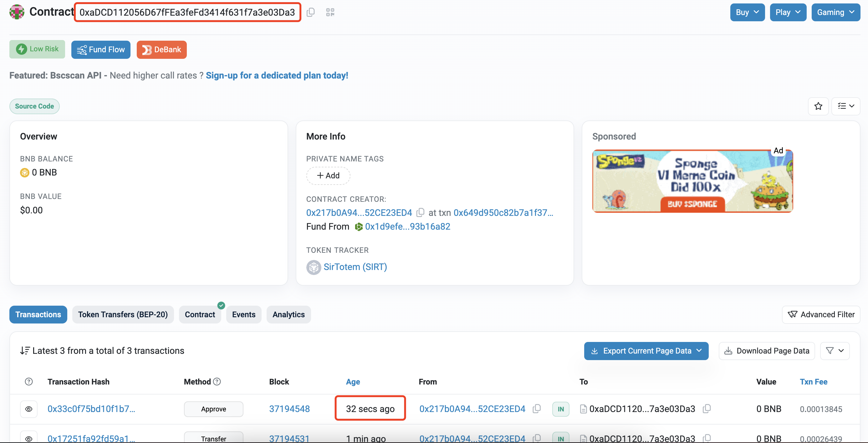Preview the Approve transaction with the eye icon
Viewport: 868px width, 443px height.
[29, 409]
